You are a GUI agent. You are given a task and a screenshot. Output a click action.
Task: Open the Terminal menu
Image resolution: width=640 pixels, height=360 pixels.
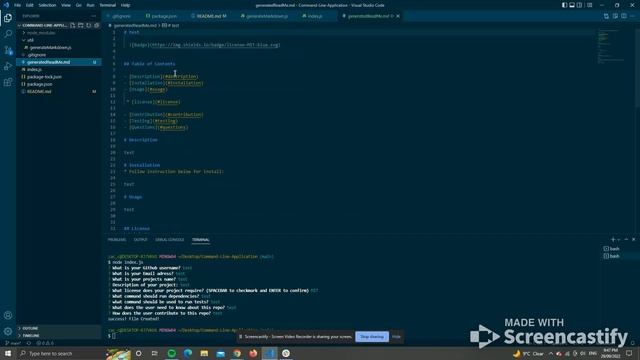click(107, 5)
